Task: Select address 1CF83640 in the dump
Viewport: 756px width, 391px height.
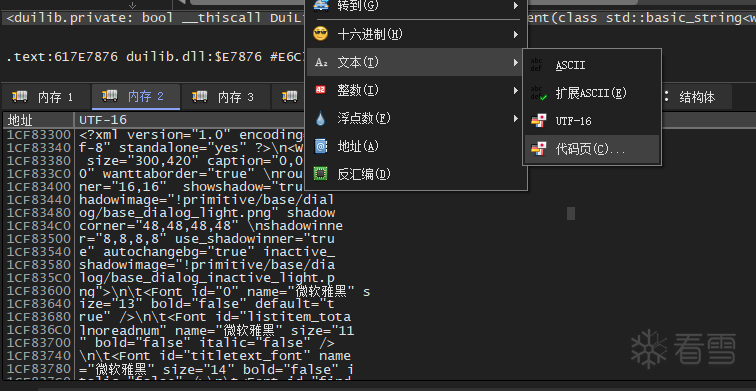Action: click(39, 304)
